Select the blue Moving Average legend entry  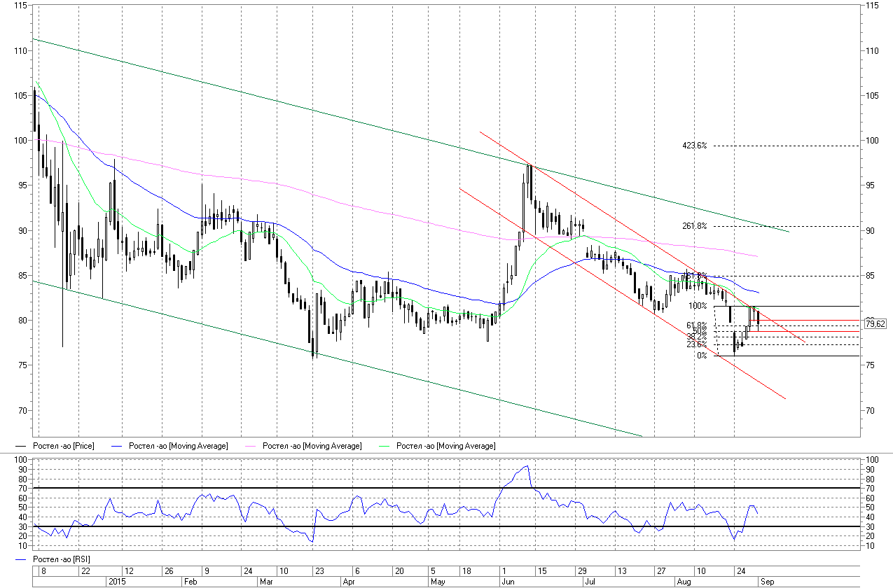coord(178,446)
